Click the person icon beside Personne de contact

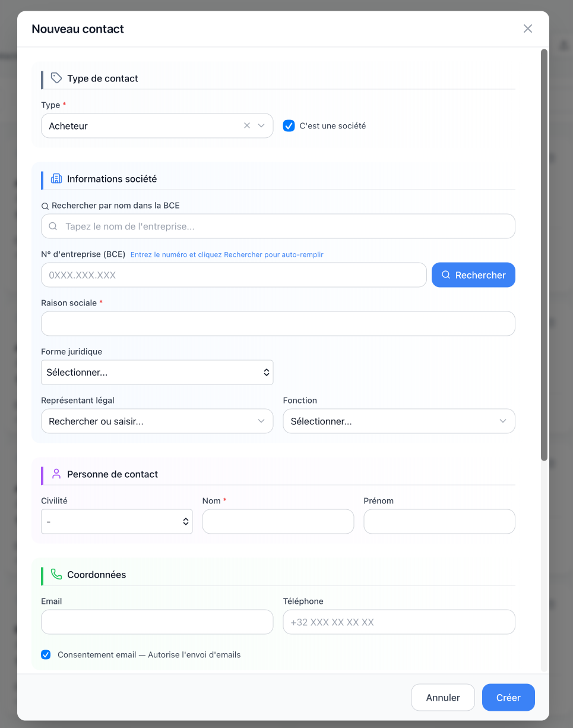pyautogui.click(x=56, y=474)
